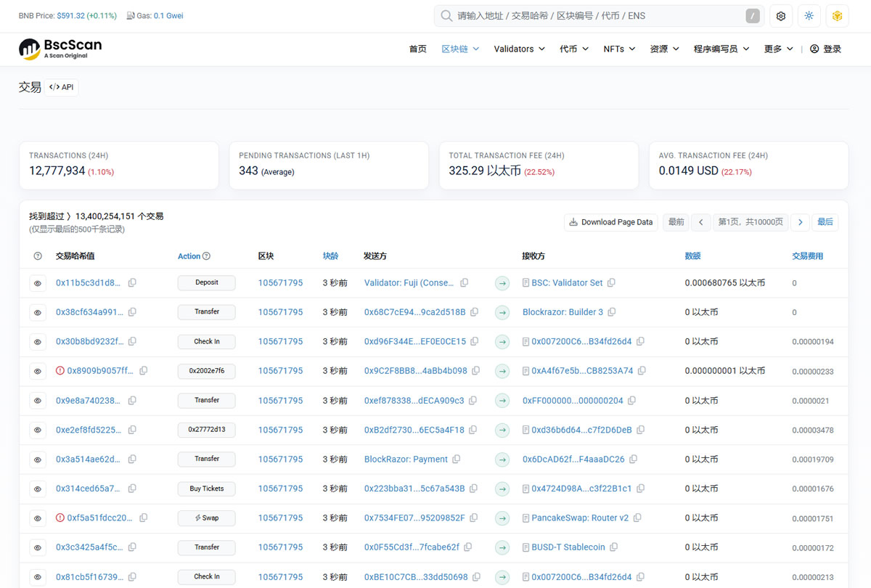The width and height of the screenshot is (871, 588).
Task: Expand the 资源 menu
Action: point(664,49)
